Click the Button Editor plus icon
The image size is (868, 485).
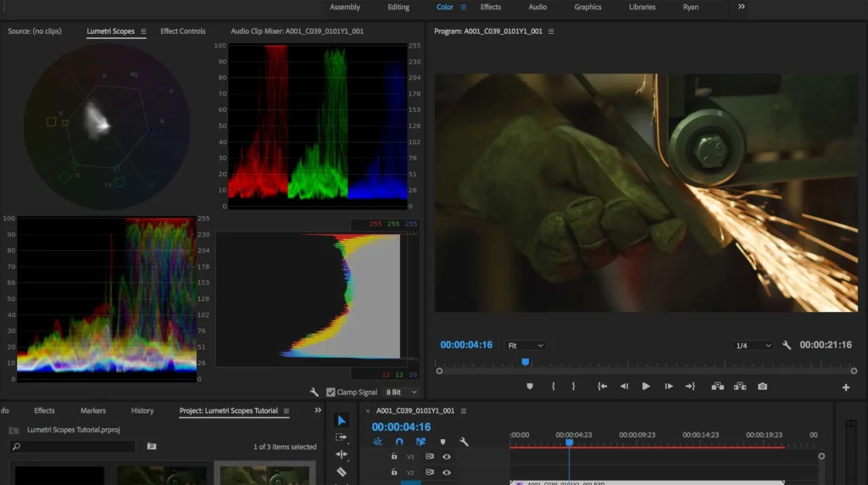pyautogui.click(x=846, y=387)
